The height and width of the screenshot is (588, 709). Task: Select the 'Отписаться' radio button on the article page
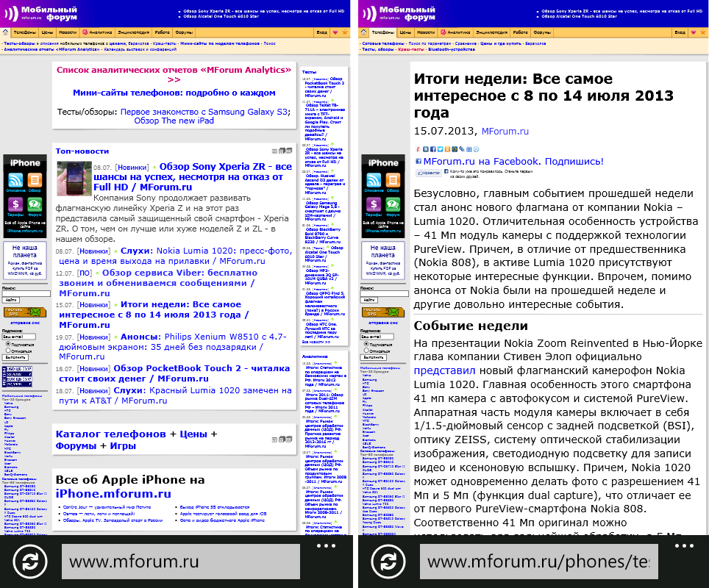[366, 351]
